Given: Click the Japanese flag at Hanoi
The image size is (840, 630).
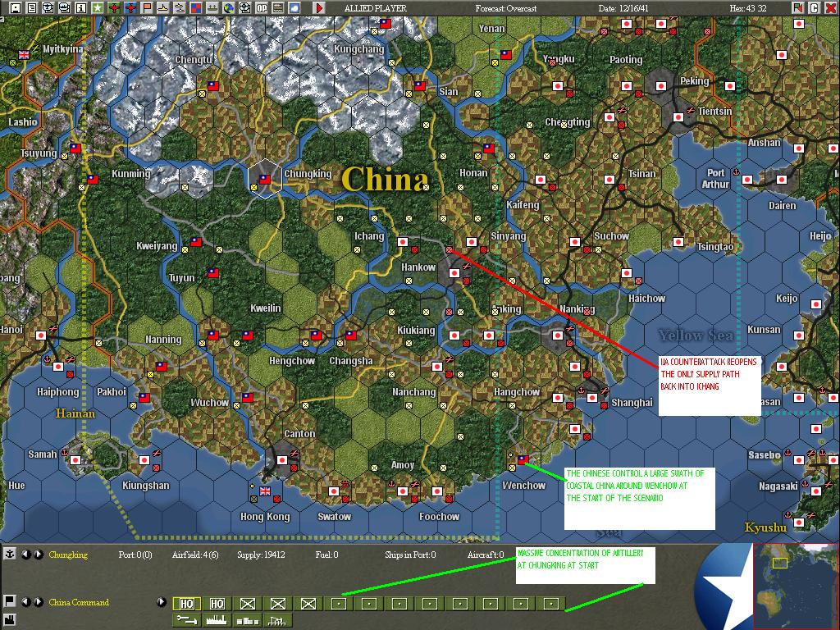Looking at the screenshot, I should [x=41, y=336].
